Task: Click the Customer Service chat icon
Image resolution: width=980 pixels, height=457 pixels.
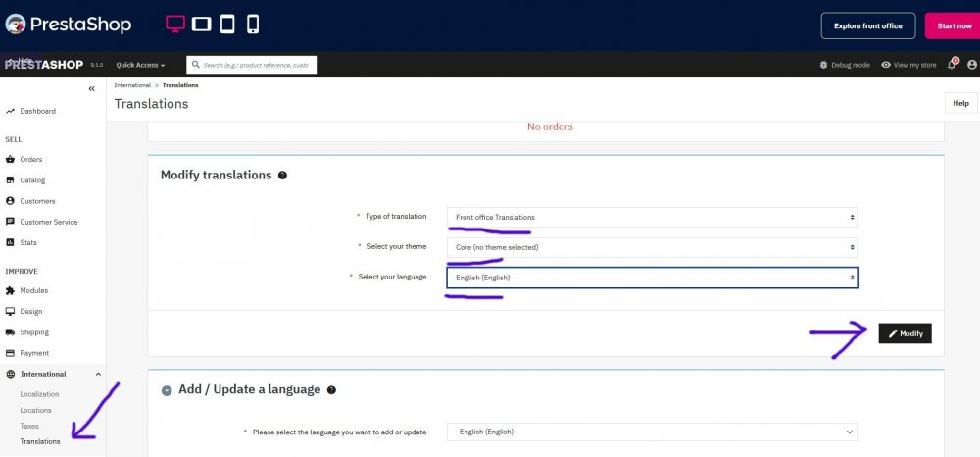Action: 10,222
